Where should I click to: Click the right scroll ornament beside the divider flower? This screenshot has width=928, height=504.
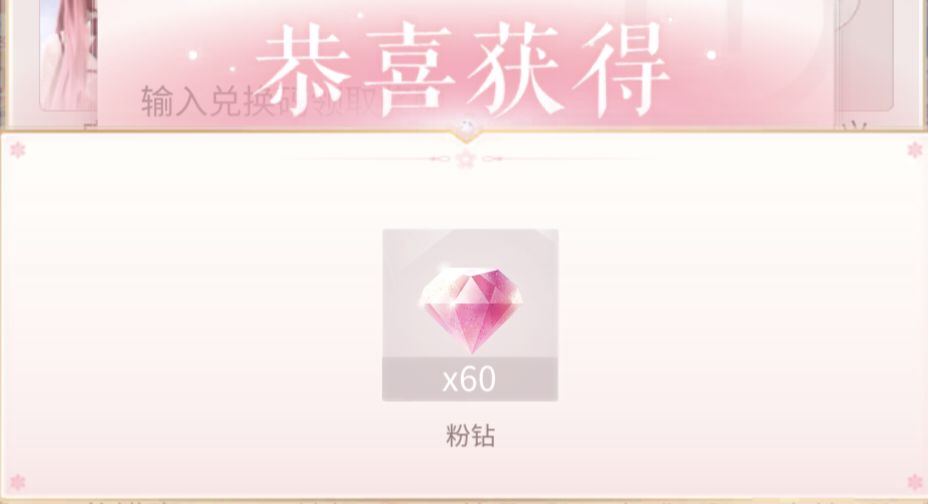click(491, 159)
